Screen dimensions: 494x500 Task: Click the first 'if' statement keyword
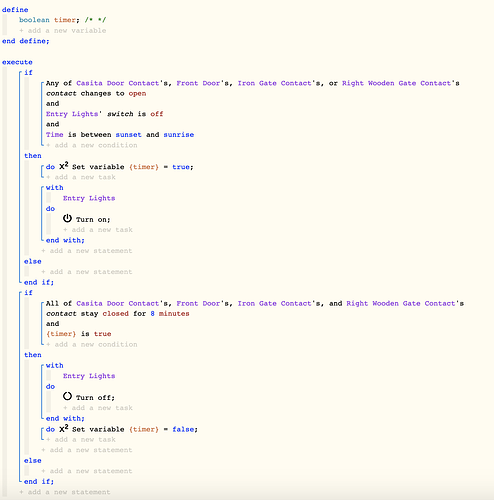coord(28,72)
